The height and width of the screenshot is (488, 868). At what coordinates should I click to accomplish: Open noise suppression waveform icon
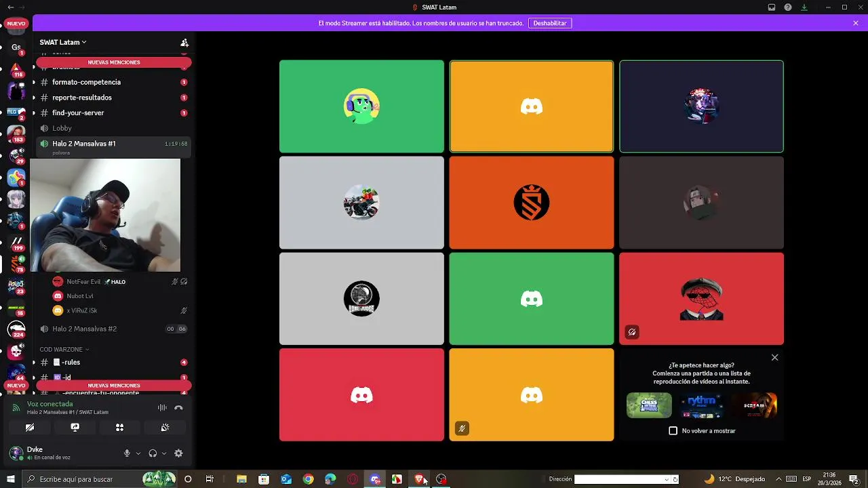pyautogui.click(x=162, y=407)
